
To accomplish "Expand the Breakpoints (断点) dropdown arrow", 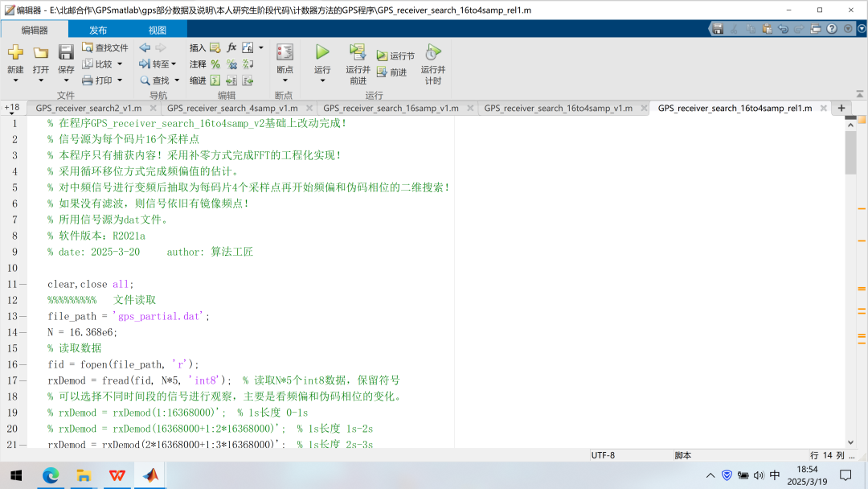I will [285, 81].
